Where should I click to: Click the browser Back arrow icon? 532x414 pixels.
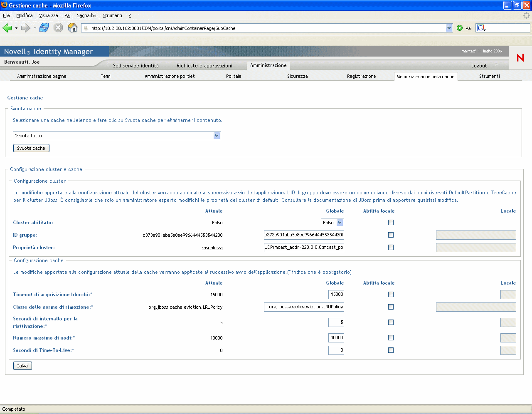click(7, 28)
